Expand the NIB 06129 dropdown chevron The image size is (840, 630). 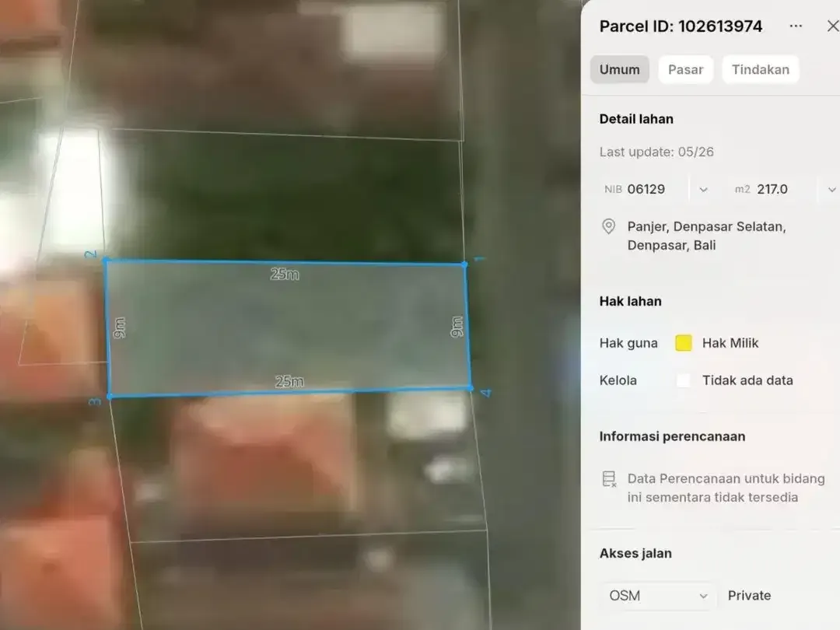click(703, 190)
